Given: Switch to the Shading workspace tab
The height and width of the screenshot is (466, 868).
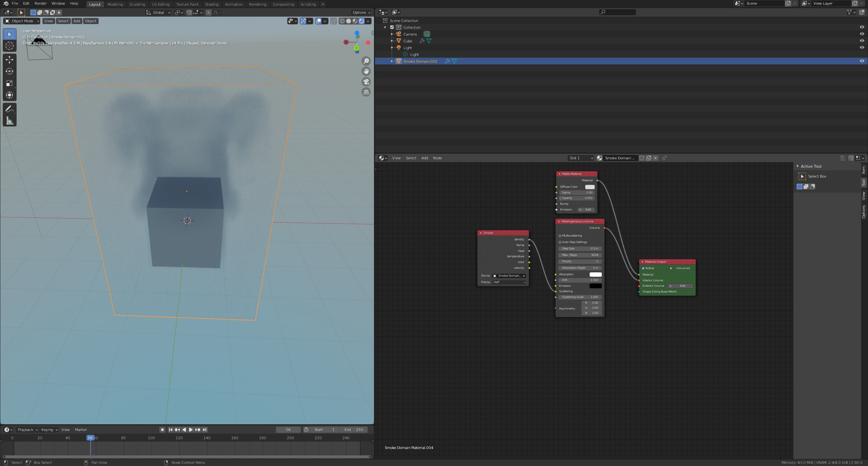Looking at the screenshot, I should [x=212, y=4].
